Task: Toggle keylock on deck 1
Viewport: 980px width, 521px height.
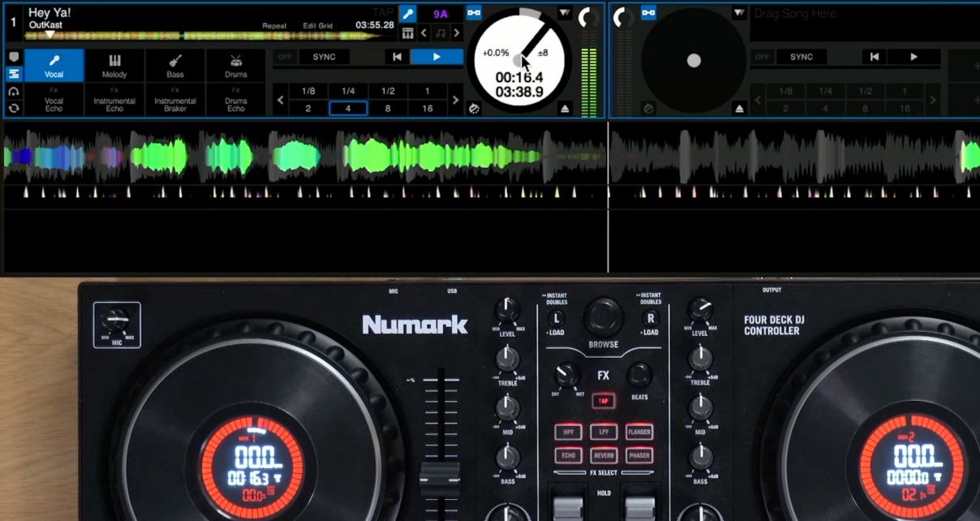Action: [475, 13]
